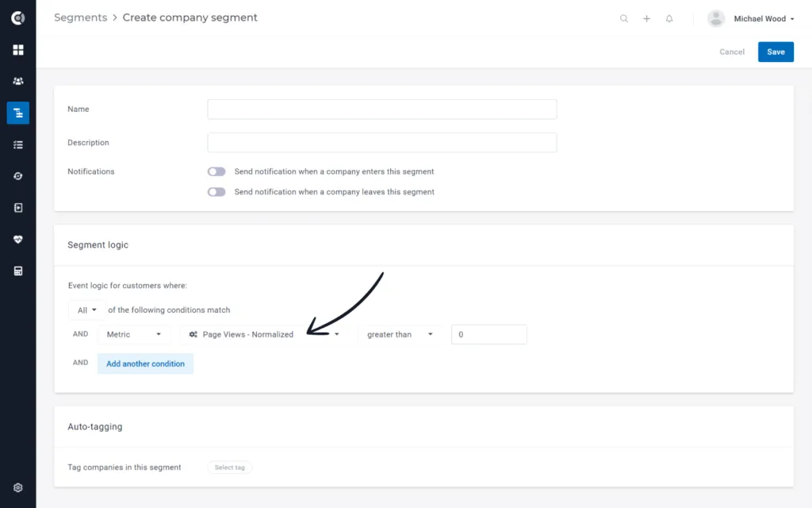
Task: Focus the Name input field
Action: click(x=382, y=110)
